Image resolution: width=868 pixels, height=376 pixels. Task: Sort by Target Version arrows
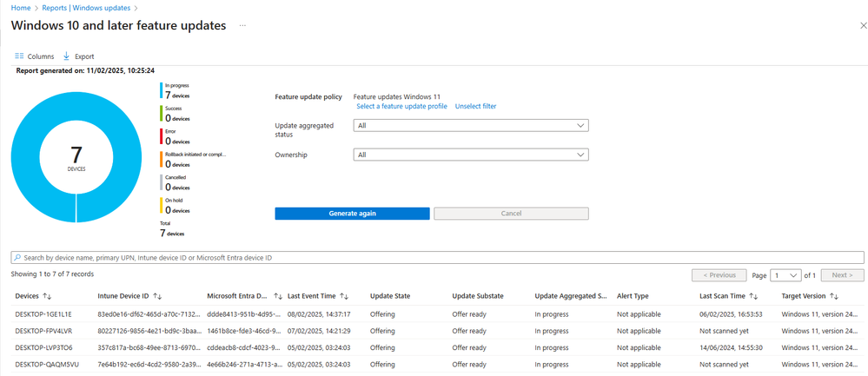click(x=834, y=296)
